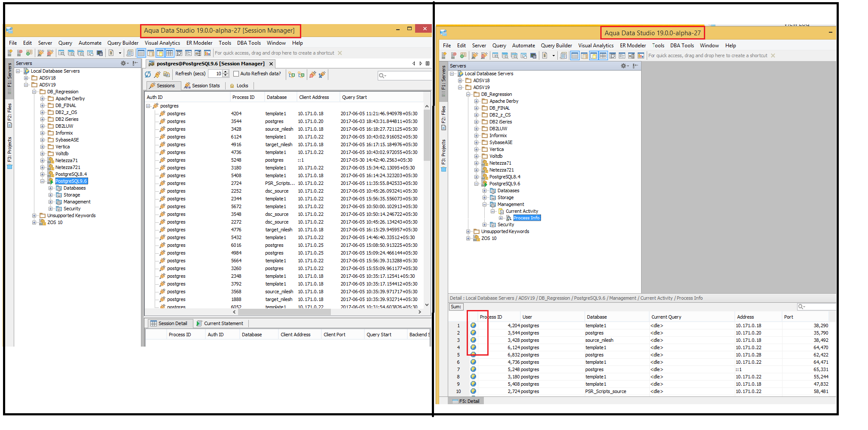Select Process Info node in right window tree
The height and width of the screenshot is (430, 868).
[526, 218]
